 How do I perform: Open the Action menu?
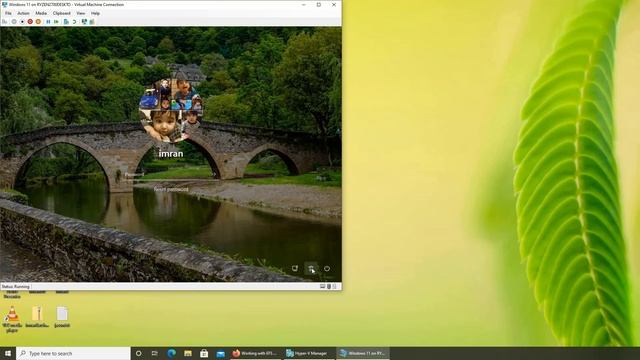[23, 13]
